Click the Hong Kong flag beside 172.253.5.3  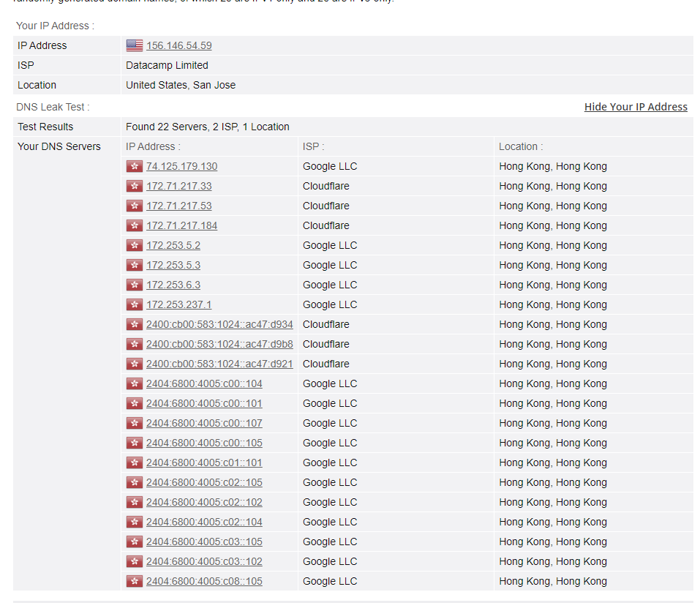pyautogui.click(x=135, y=265)
